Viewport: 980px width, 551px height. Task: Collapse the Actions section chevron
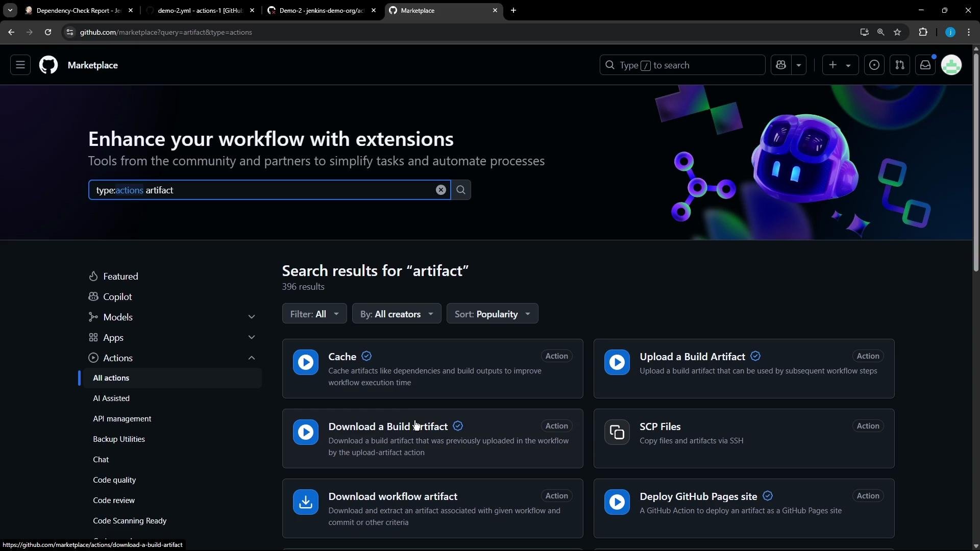(x=252, y=358)
